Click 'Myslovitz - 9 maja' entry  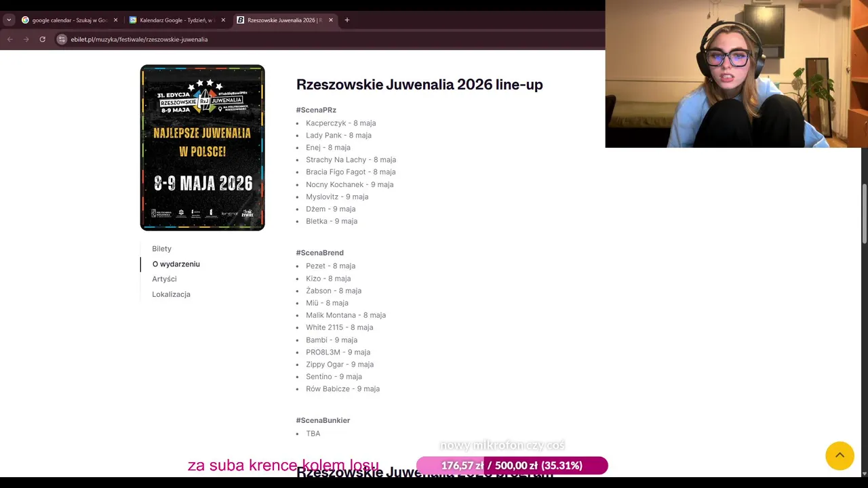point(337,197)
